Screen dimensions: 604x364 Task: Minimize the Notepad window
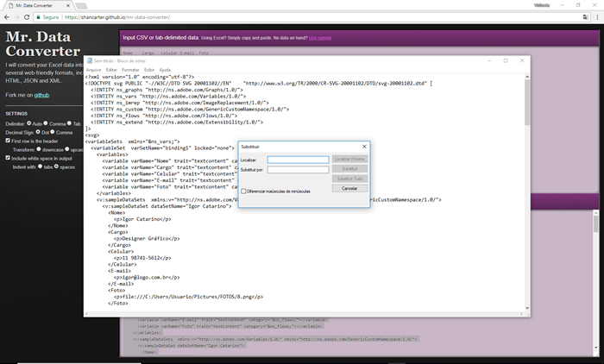(x=489, y=60)
